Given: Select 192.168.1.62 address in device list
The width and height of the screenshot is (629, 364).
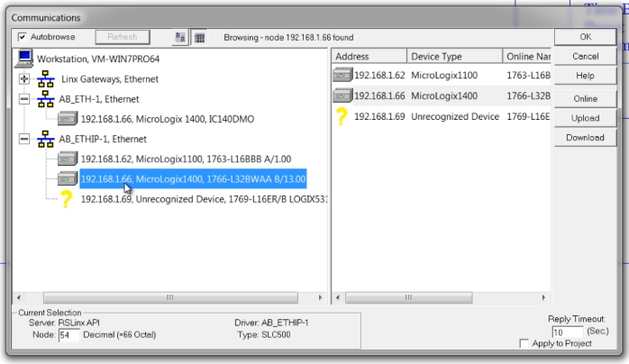Looking at the screenshot, I should (379, 76).
